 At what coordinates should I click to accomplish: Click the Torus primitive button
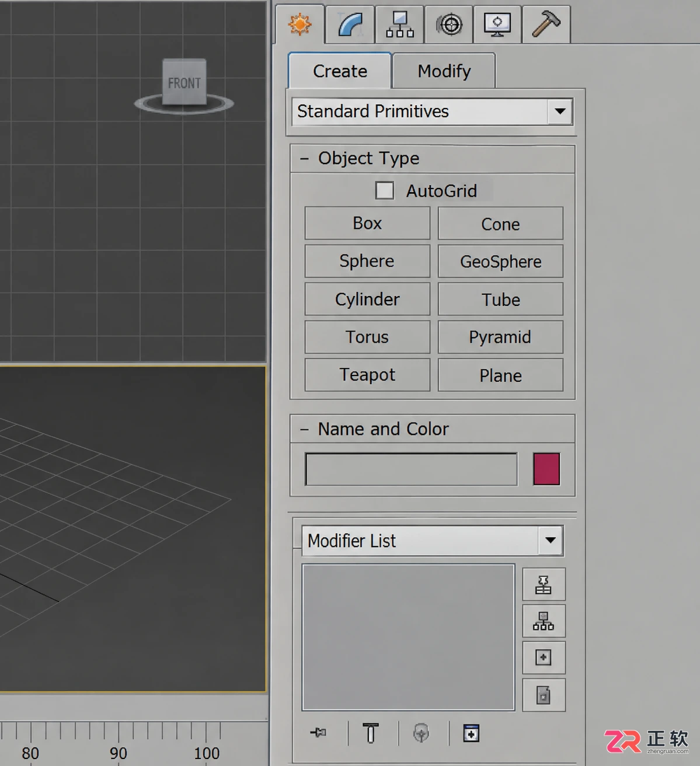point(367,337)
